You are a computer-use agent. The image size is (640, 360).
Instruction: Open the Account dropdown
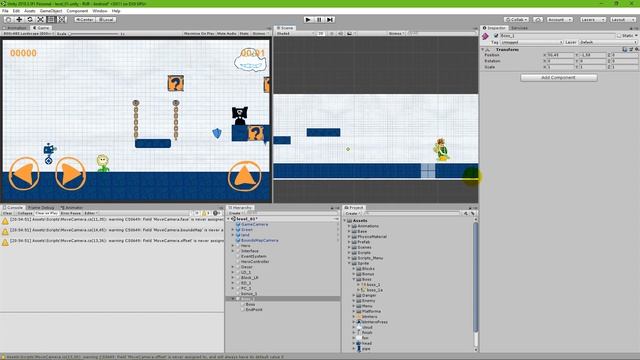click(x=559, y=20)
